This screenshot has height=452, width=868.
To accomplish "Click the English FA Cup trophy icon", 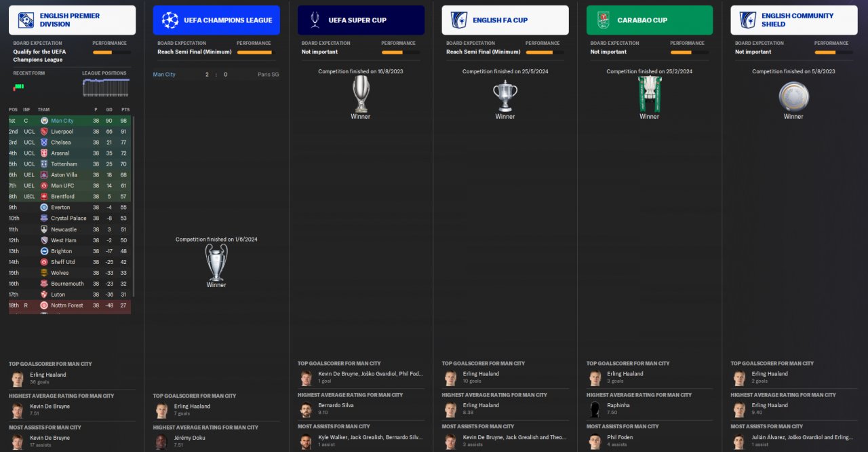I will (x=505, y=96).
